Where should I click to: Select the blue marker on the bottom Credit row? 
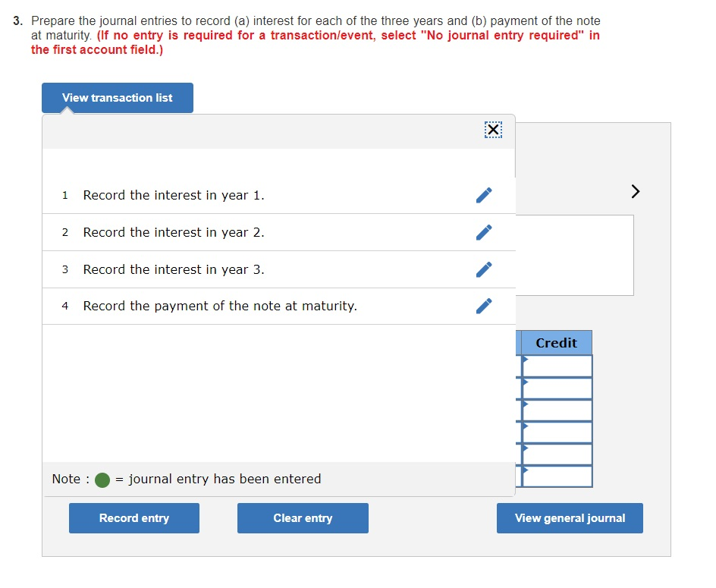pyautogui.click(x=522, y=473)
